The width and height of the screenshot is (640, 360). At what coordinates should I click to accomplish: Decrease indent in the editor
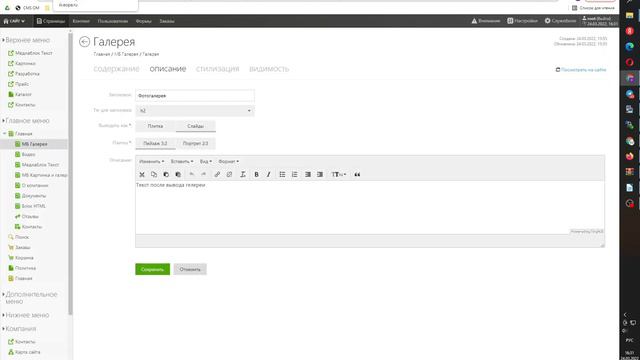(x=308, y=175)
